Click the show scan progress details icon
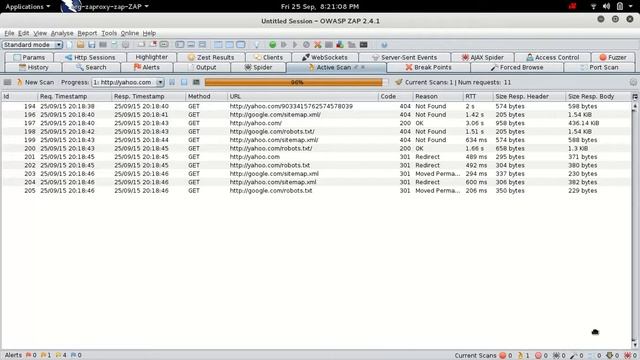640x360 pixels. point(196,82)
